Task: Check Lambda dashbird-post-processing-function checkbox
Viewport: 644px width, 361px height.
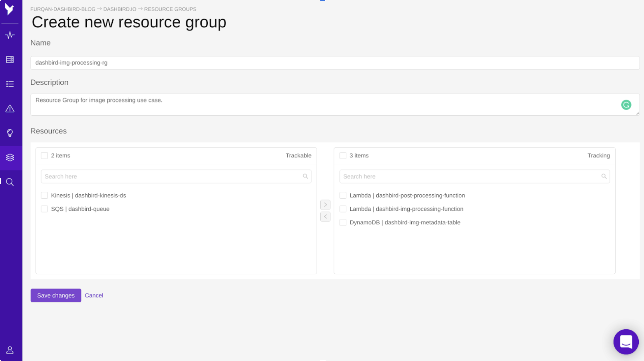Action: (x=343, y=195)
